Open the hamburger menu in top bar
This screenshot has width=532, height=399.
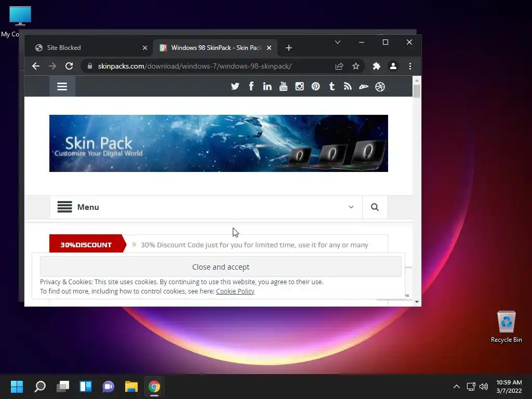pyautogui.click(x=62, y=87)
